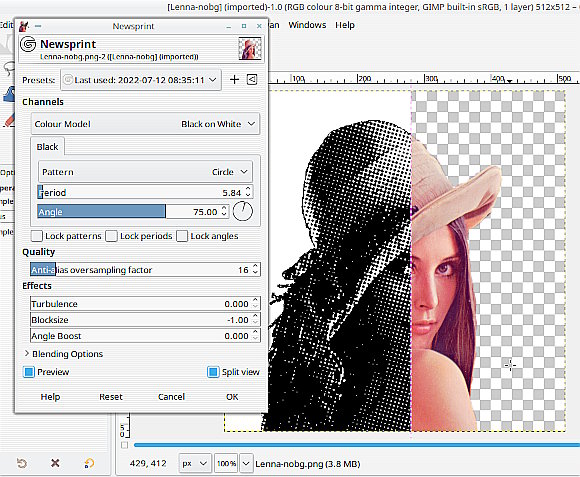Disable the Preview checkbox

29,372
